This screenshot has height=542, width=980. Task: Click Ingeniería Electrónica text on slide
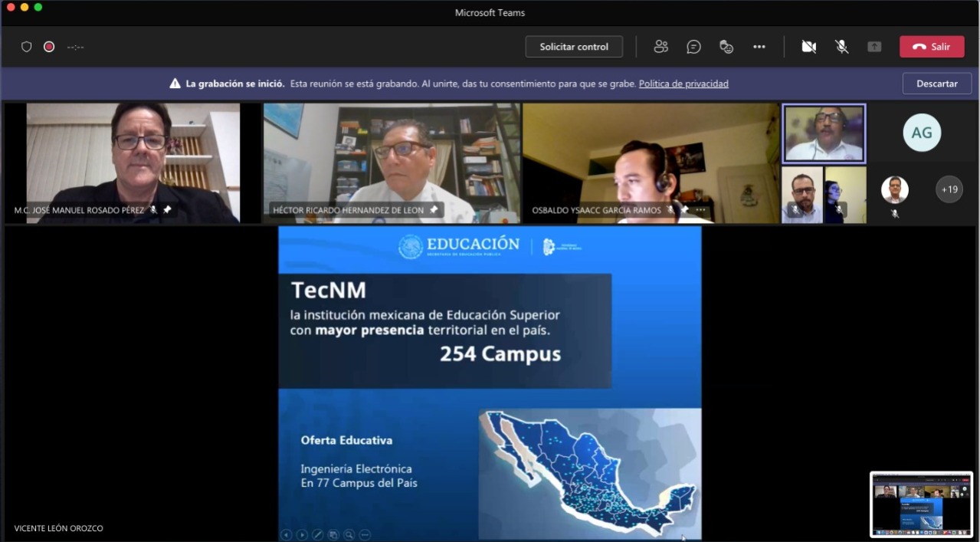coord(356,468)
